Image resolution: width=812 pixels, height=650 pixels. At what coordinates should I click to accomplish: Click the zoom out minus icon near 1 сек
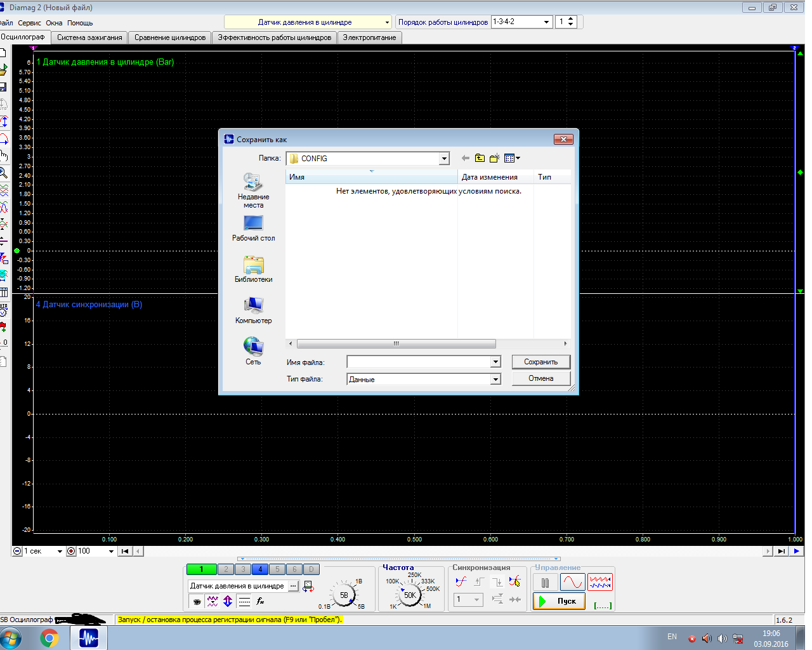(x=17, y=551)
